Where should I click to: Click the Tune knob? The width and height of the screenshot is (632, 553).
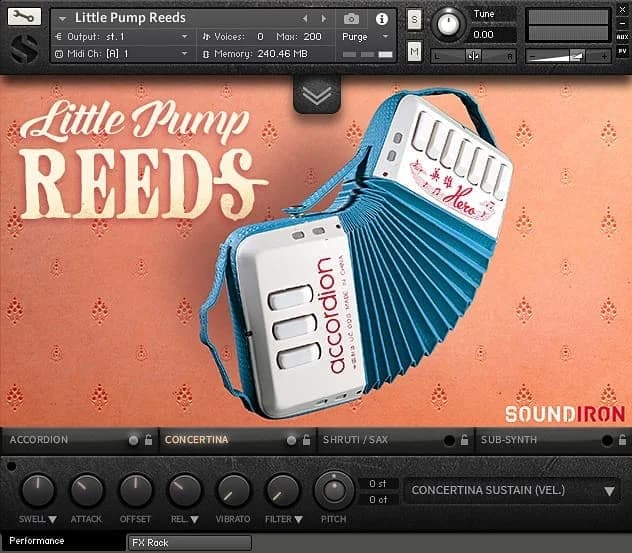[x=449, y=22]
